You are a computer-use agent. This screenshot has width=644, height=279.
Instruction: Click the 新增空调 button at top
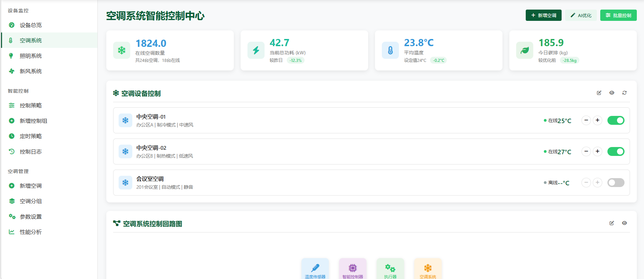543,15
